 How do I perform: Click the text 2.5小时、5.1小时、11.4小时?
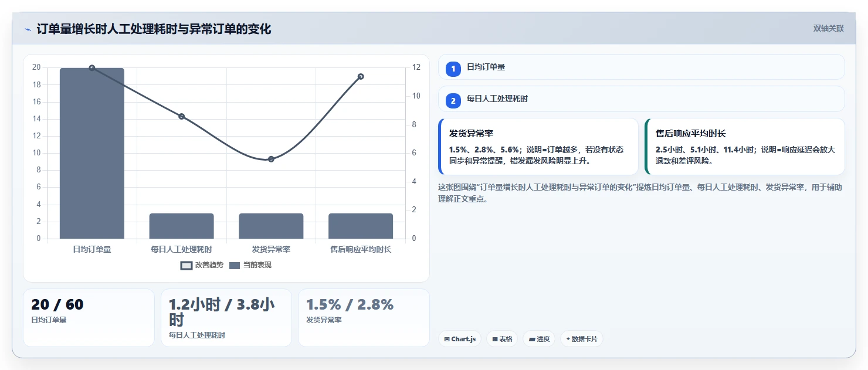[706, 150]
